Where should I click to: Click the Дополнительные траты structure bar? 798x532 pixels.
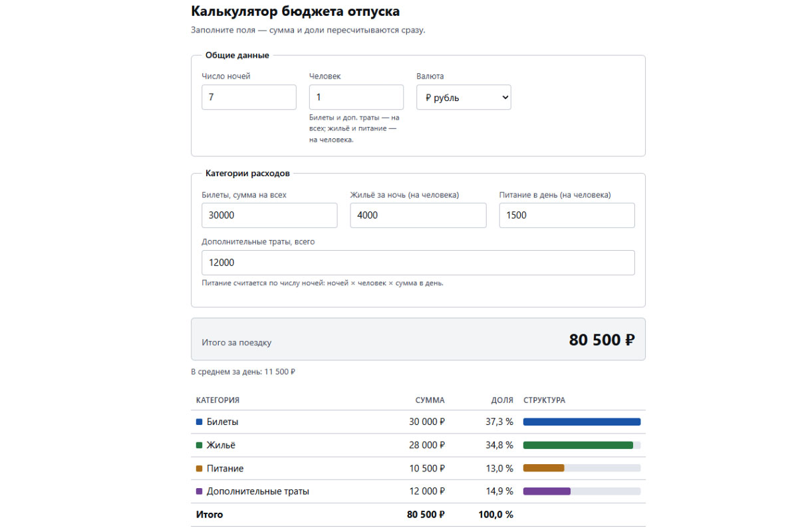[582, 491]
